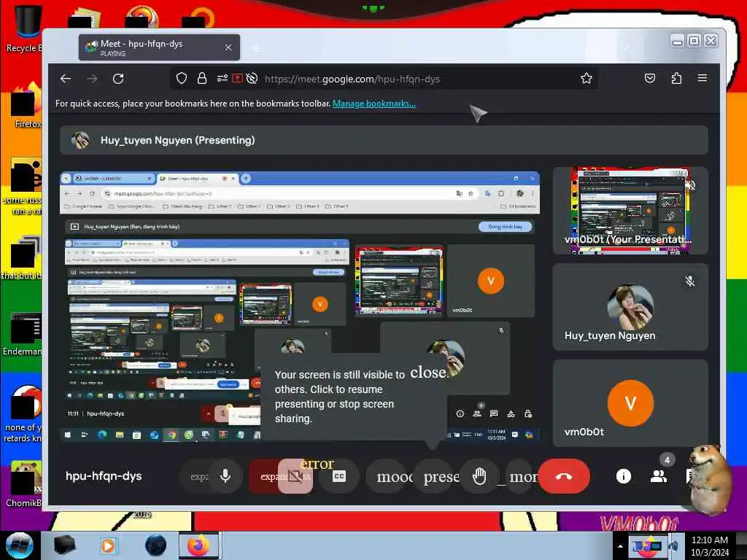Mute the microphone in Meet

click(x=225, y=475)
